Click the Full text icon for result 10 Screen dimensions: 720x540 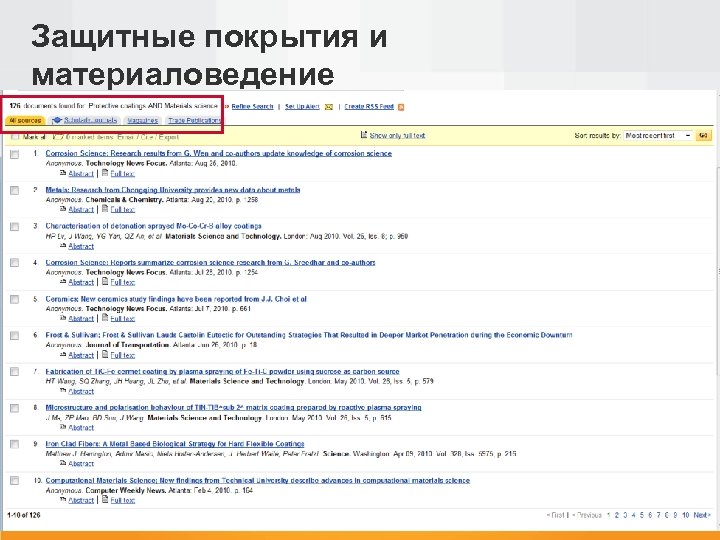(105, 499)
